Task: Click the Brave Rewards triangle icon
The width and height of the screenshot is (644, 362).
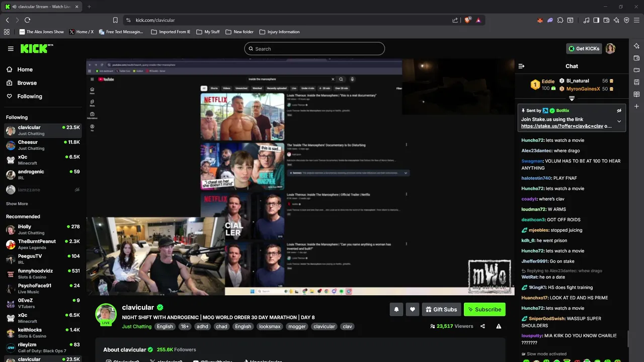Action: [478, 20]
